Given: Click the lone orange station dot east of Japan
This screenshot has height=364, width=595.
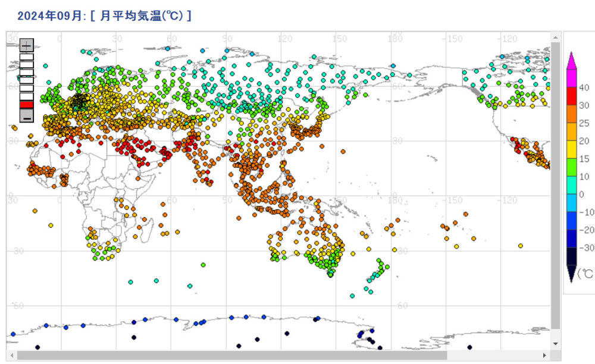Looking at the screenshot, I should pos(343,152).
